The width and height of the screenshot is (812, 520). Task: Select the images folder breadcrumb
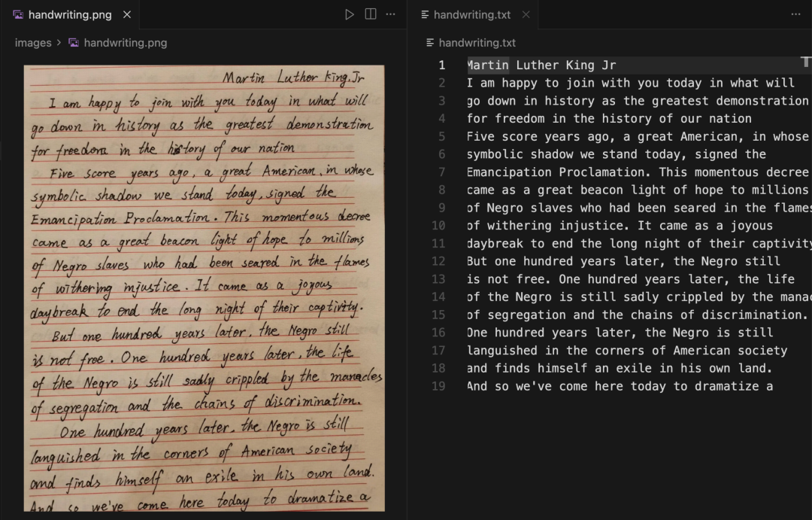click(33, 42)
